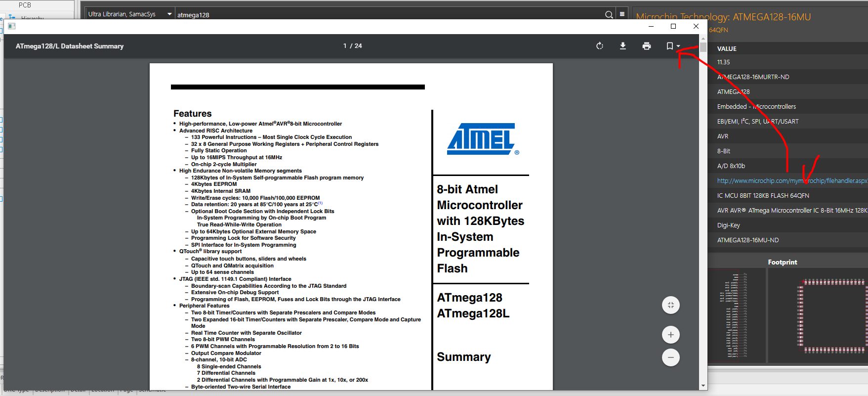Print the datasheet document
This screenshot has width=868, height=396.
647,46
